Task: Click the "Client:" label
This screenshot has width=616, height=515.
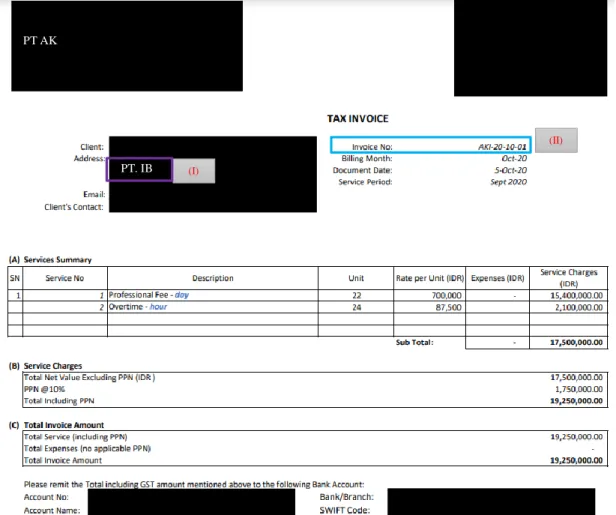Action: point(92,147)
